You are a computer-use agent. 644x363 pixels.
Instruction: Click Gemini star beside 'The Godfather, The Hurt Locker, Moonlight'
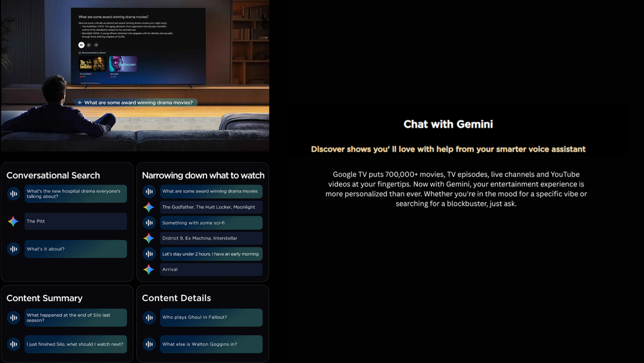[x=149, y=207]
